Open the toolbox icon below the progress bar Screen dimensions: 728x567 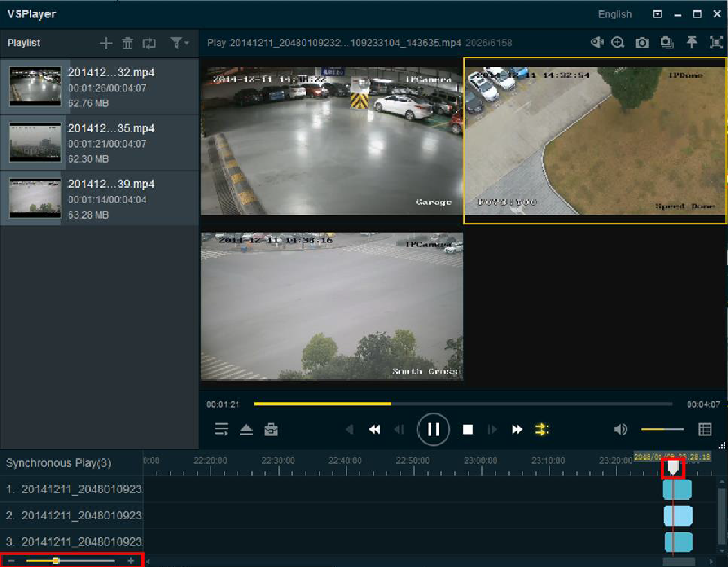click(271, 429)
